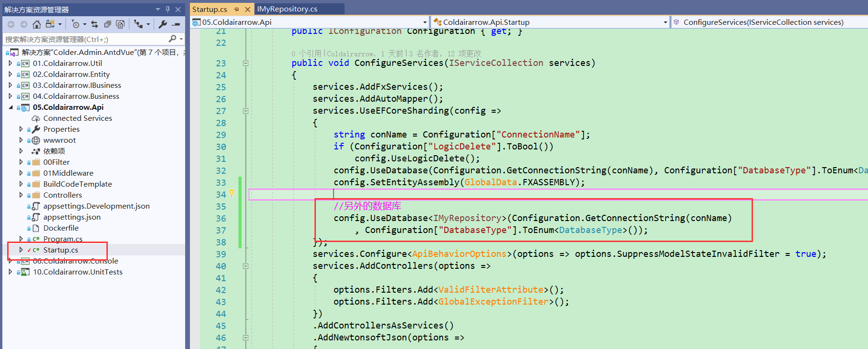Select 06.Coldairarrow.Console project in the tree
The height and width of the screenshot is (349, 868).
coord(75,261)
